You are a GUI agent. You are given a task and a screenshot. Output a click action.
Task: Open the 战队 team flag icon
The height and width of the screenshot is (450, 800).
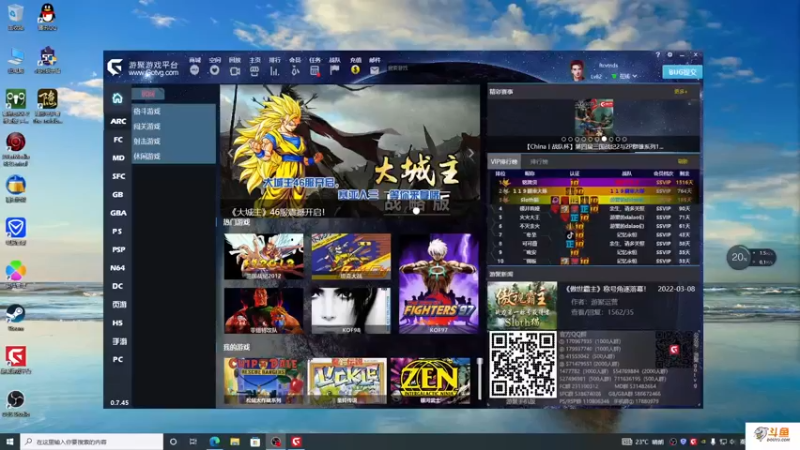[335, 70]
